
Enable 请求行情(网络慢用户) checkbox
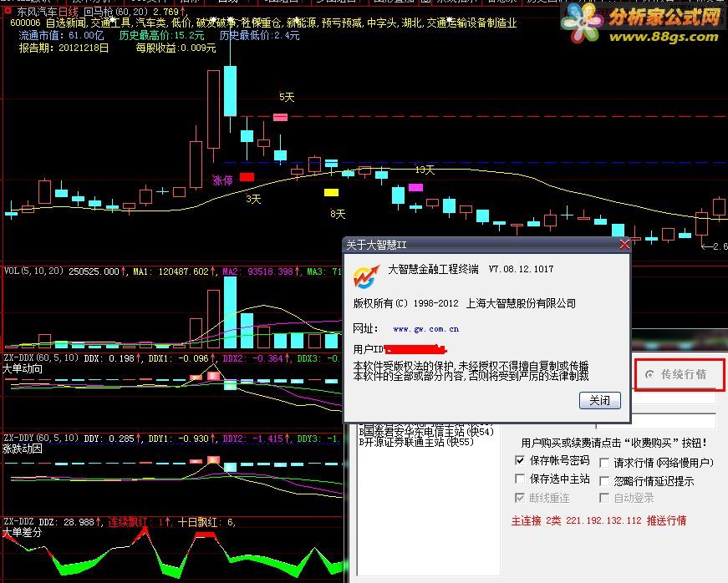click(x=604, y=463)
